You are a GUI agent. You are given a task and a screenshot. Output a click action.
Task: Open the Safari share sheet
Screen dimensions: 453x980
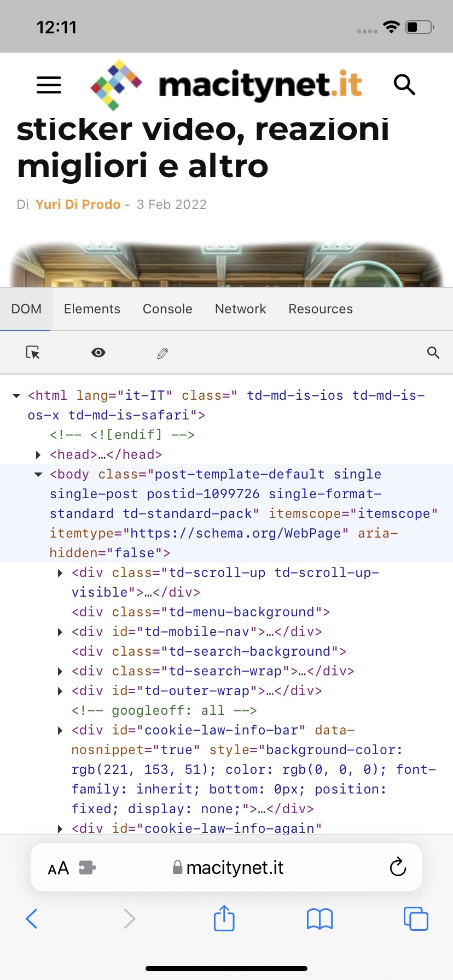pos(224,918)
